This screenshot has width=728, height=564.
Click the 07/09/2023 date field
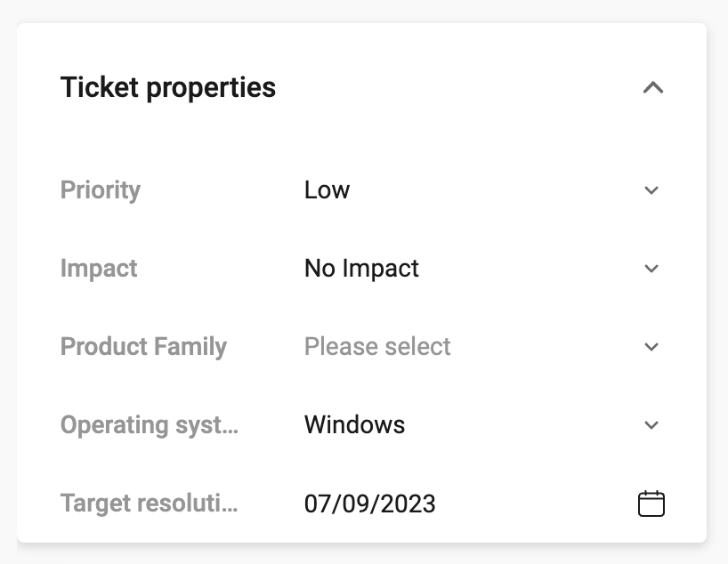[x=484, y=504]
